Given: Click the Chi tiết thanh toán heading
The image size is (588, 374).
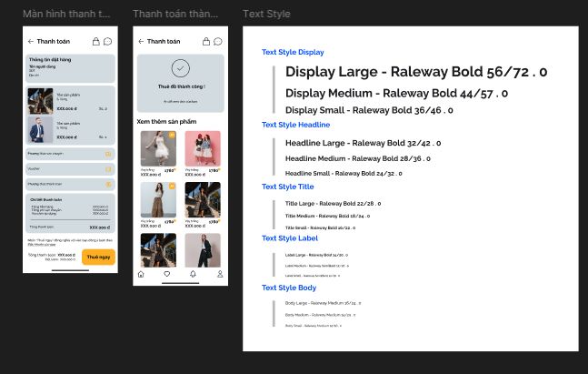Looking at the screenshot, I should (x=46, y=200).
